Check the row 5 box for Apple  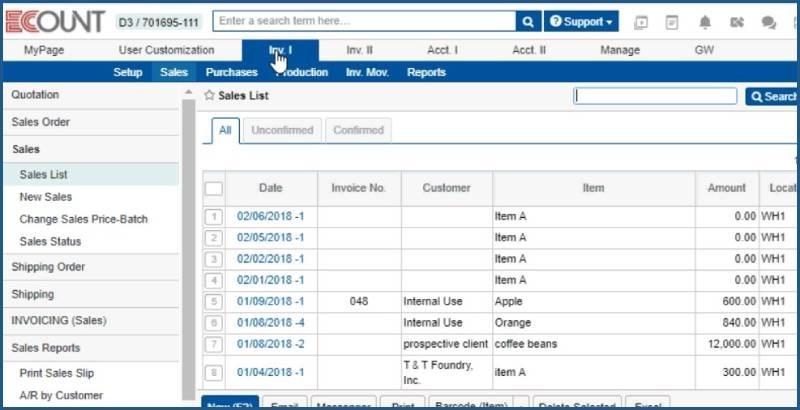[x=214, y=301]
